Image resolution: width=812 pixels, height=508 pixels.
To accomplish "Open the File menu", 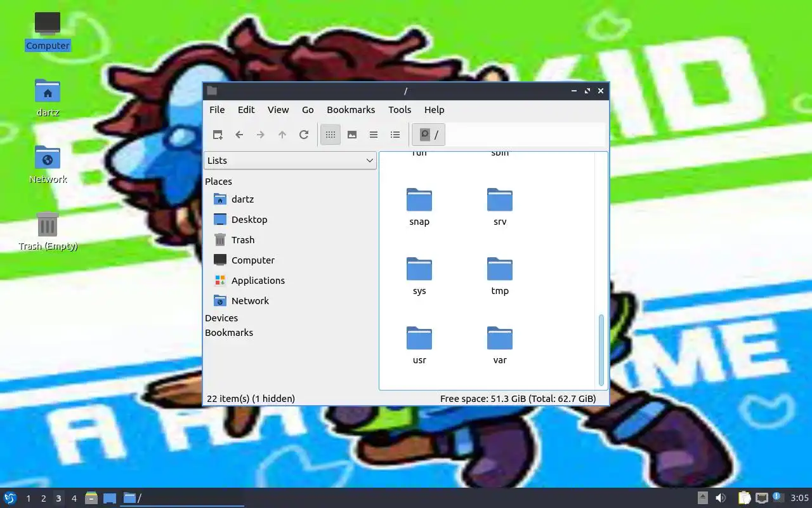I will coord(217,110).
